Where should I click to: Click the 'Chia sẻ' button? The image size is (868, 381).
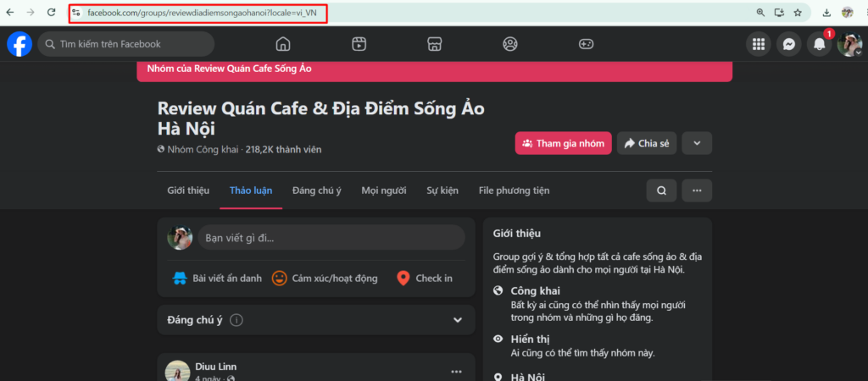tap(647, 143)
